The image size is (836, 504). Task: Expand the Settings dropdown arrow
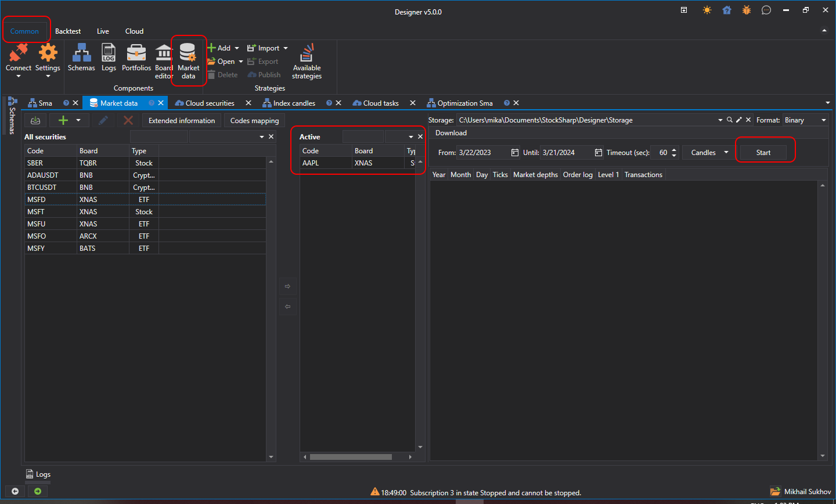(x=48, y=76)
